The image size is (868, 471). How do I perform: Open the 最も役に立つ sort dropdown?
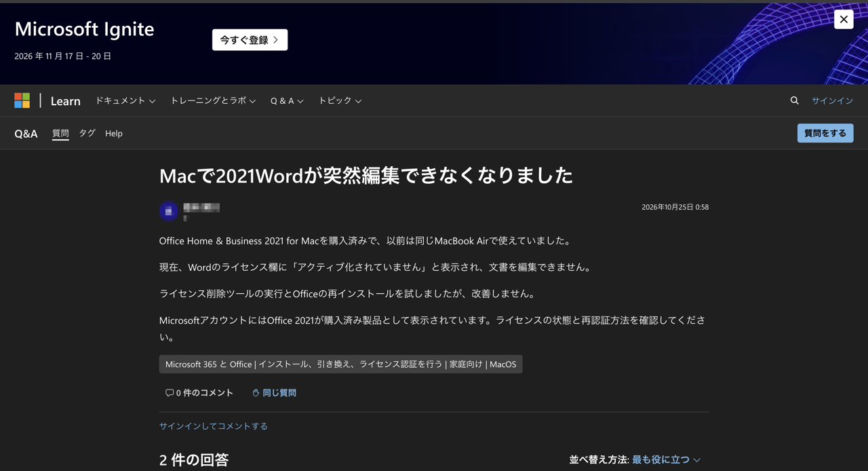click(x=667, y=460)
